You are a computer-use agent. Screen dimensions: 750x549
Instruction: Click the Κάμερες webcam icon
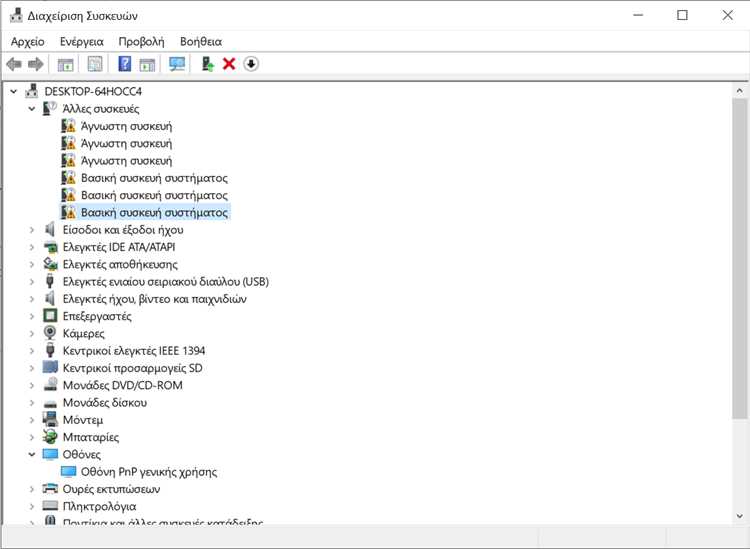tap(50, 333)
